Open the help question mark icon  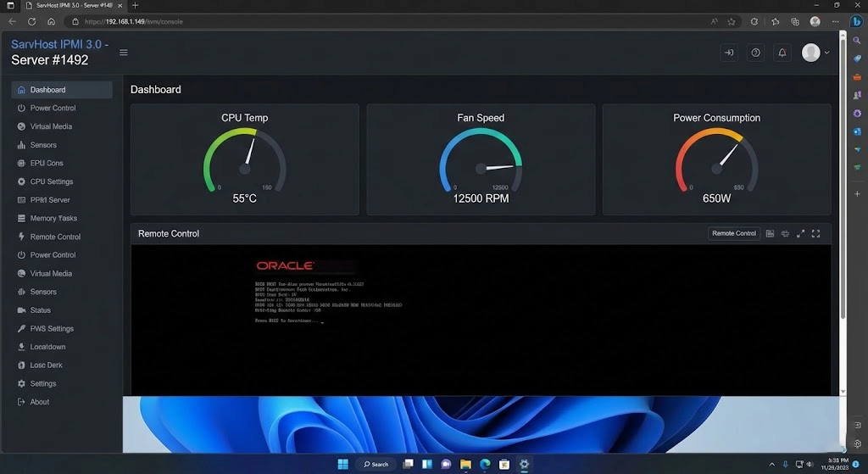click(x=755, y=53)
